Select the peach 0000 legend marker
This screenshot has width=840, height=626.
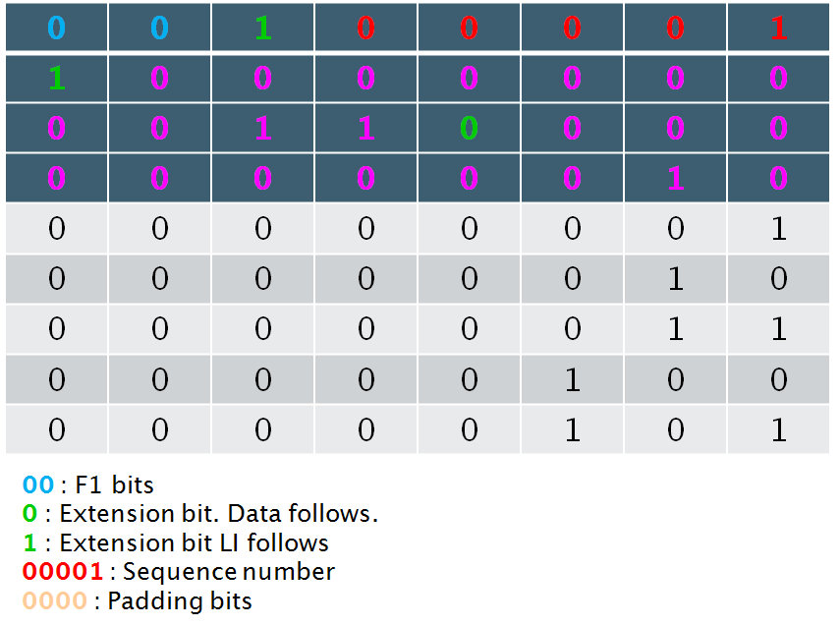click(x=54, y=601)
